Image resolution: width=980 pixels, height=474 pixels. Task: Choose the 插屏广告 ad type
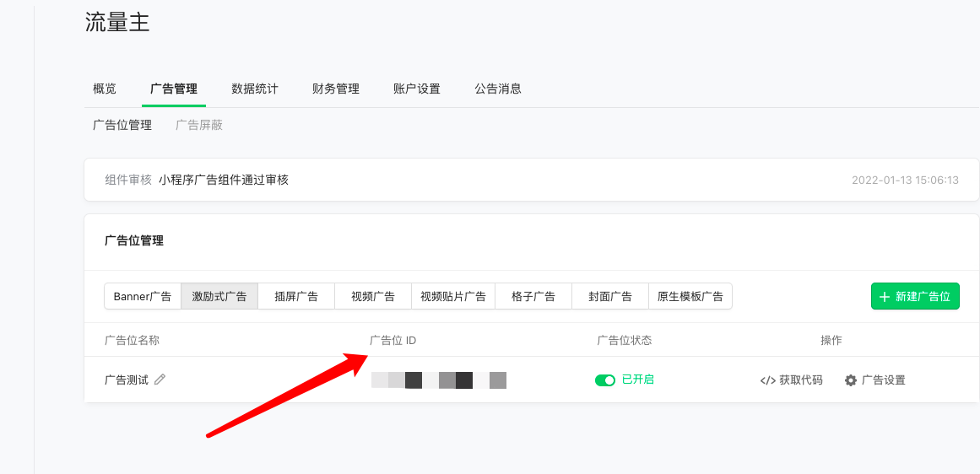pyautogui.click(x=296, y=296)
